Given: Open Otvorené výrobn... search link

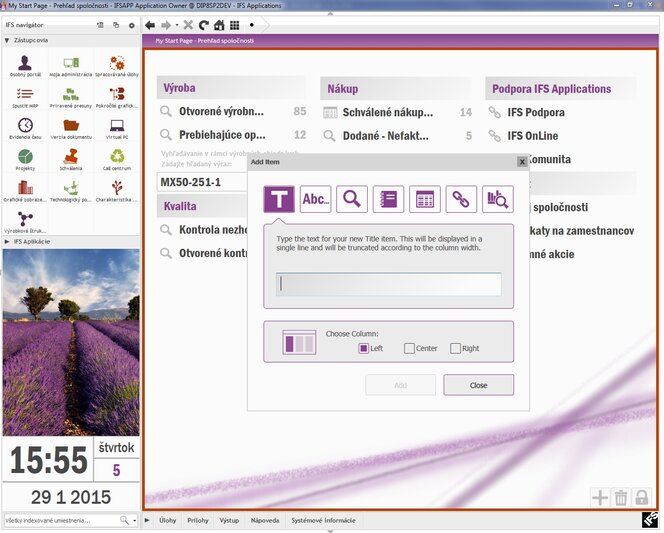Looking at the screenshot, I should coord(221,112).
